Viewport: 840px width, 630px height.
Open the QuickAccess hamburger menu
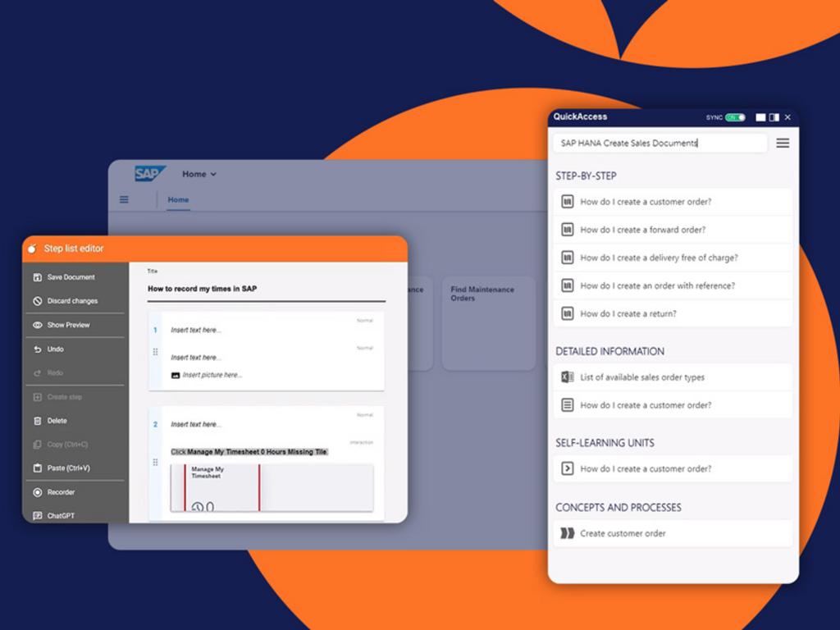[783, 143]
